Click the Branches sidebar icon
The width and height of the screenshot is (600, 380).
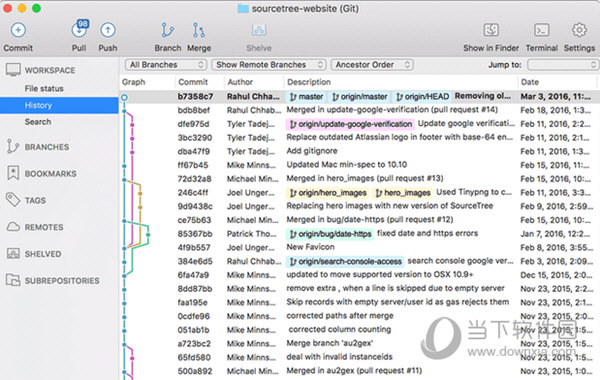(x=13, y=147)
